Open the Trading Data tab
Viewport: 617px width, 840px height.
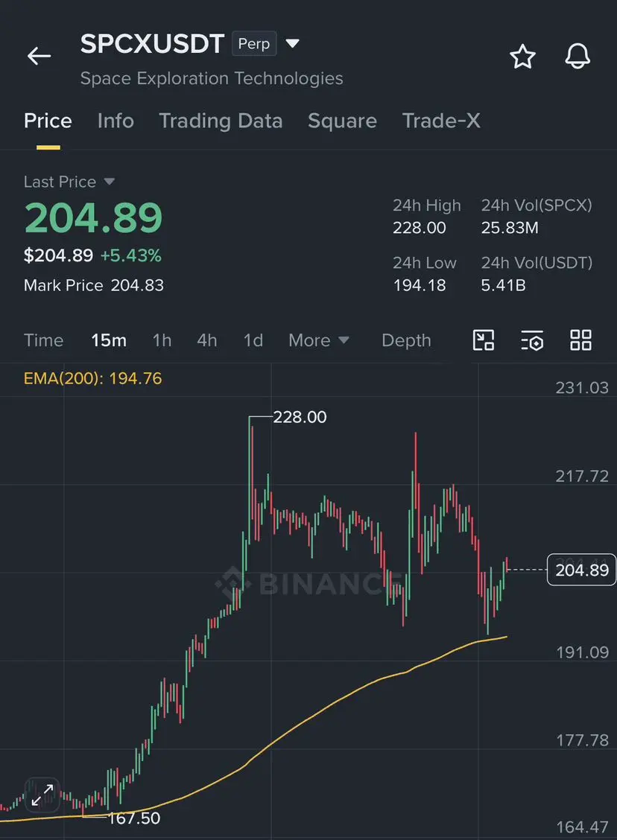[x=221, y=121]
